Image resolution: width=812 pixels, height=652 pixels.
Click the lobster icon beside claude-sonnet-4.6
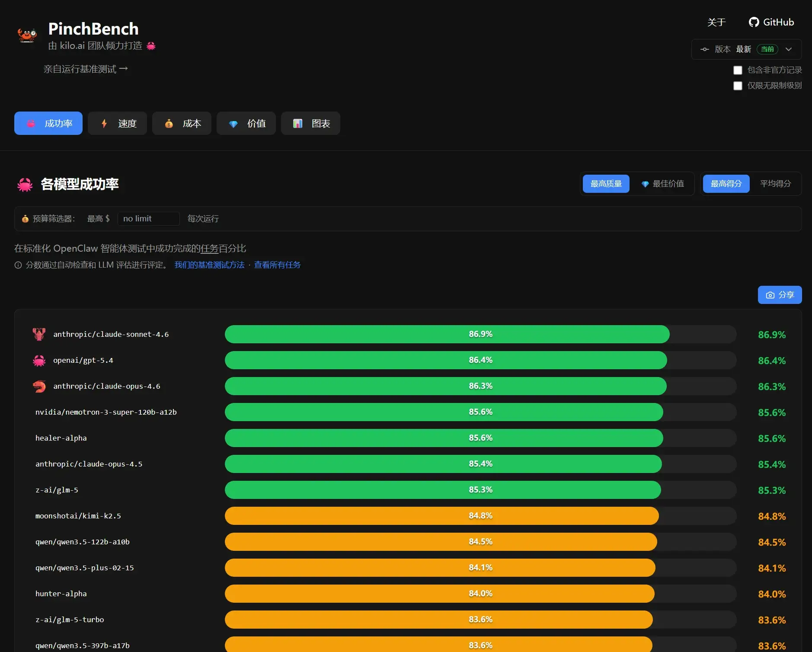(x=39, y=334)
